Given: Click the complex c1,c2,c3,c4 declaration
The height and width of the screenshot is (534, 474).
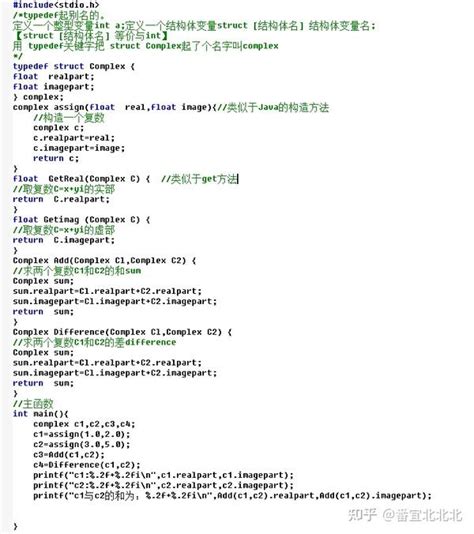Looking at the screenshot, I should (x=84, y=424).
